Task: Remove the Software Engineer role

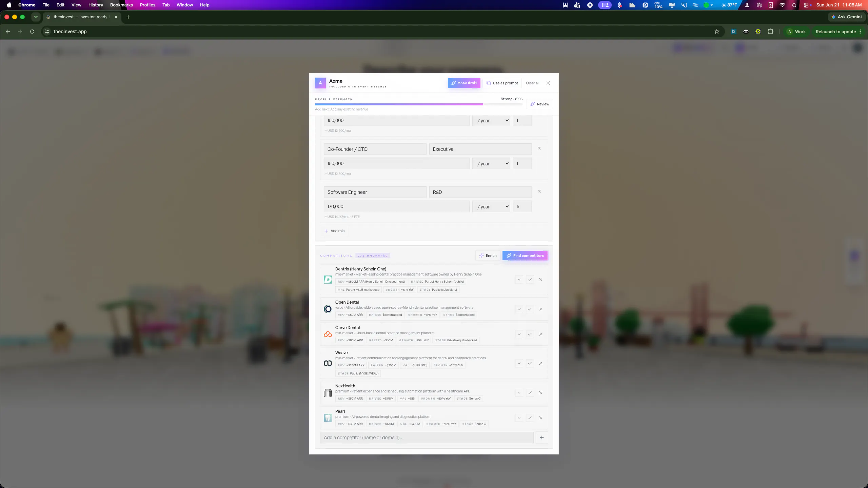Action: coord(539,191)
